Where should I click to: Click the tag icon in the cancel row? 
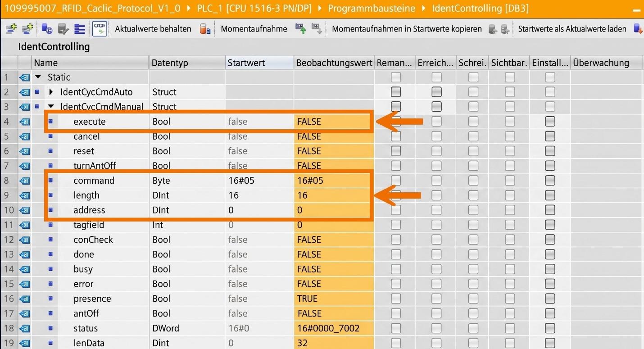(x=24, y=136)
